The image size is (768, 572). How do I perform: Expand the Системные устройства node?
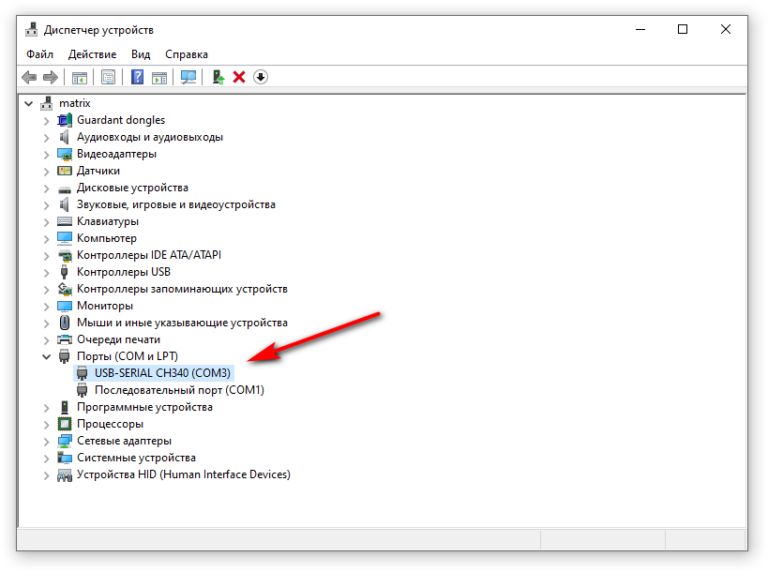click(x=47, y=458)
